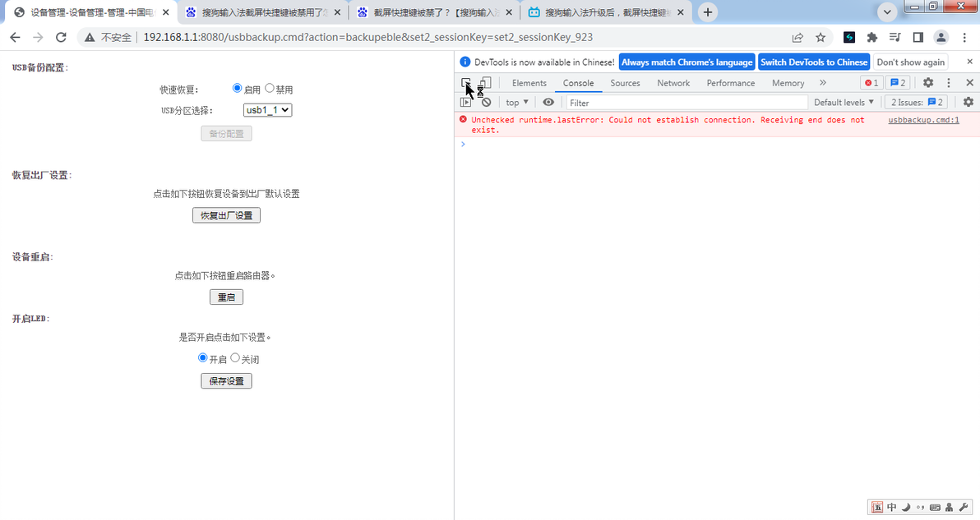Screen dimensions: 980x520
Task: Select 关闭 radio for LED
Action: coord(235,358)
